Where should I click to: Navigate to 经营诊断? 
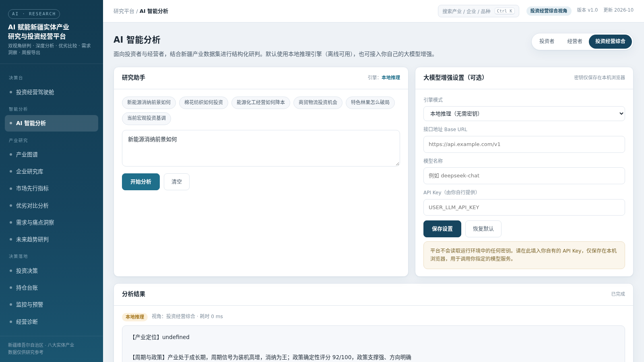(x=52, y=322)
